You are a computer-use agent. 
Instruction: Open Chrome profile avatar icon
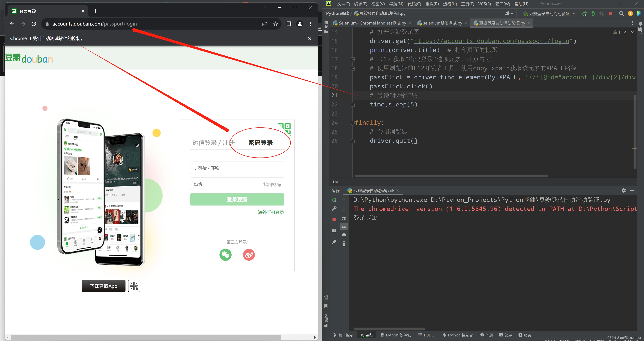(300, 24)
